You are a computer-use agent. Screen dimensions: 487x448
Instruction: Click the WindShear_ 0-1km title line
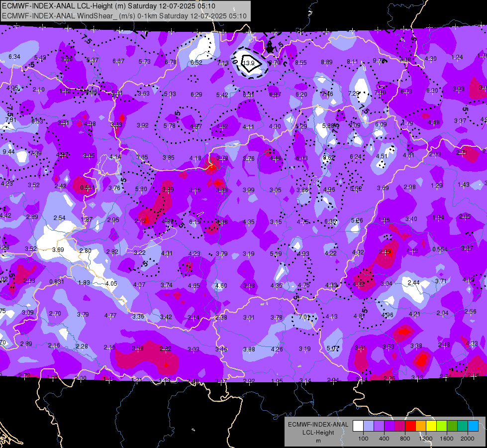point(124,16)
